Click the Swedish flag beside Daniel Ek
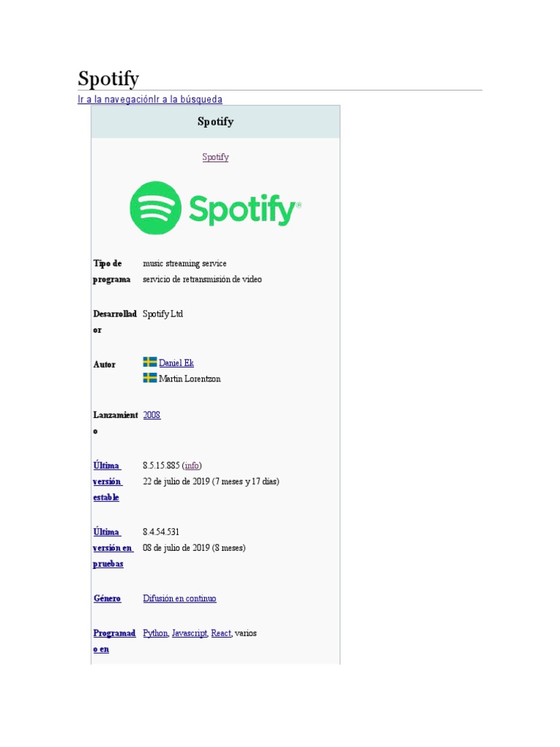Screen dimensions: 560x747 (x=149, y=362)
